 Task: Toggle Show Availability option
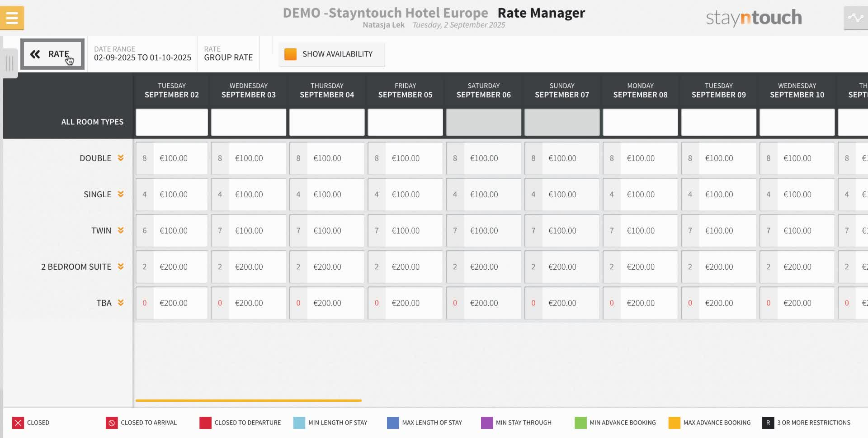[x=332, y=54]
